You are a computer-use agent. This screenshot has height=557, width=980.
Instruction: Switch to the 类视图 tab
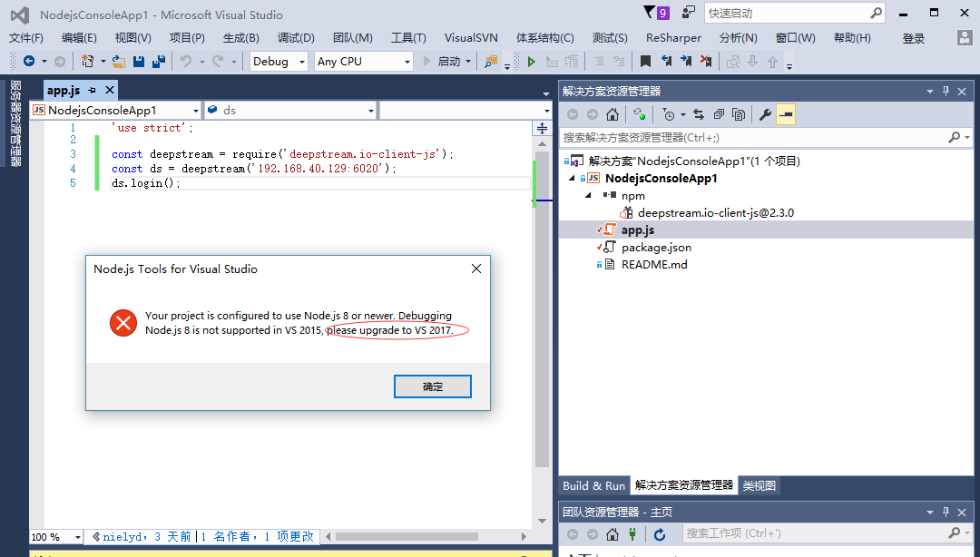759,485
